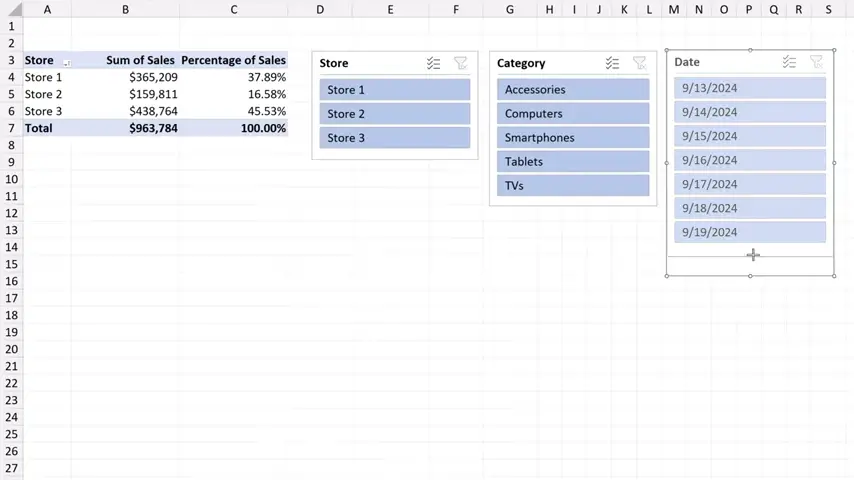
Task: Choose TVs in the Category slicer
Action: pyautogui.click(x=572, y=186)
